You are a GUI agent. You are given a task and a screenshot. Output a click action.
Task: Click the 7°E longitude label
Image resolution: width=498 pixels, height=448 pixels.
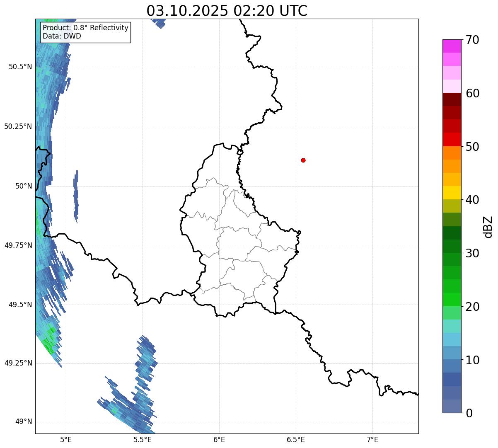(373, 439)
